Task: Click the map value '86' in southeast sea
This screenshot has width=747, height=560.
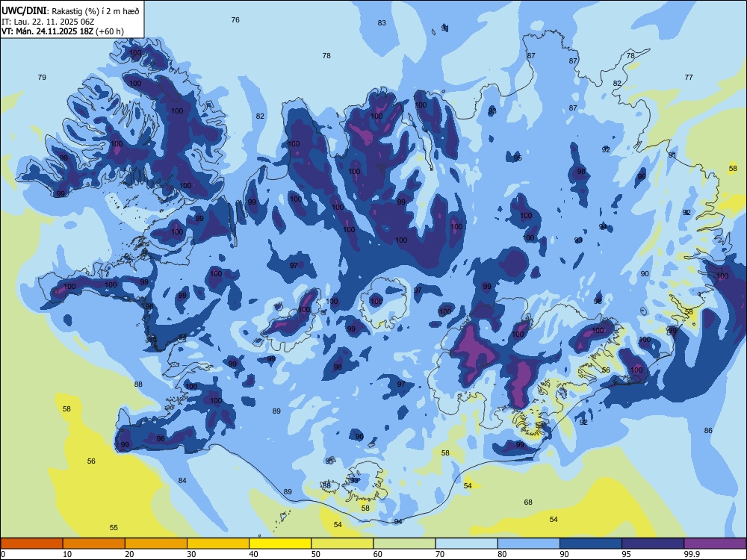Action: [x=708, y=431]
